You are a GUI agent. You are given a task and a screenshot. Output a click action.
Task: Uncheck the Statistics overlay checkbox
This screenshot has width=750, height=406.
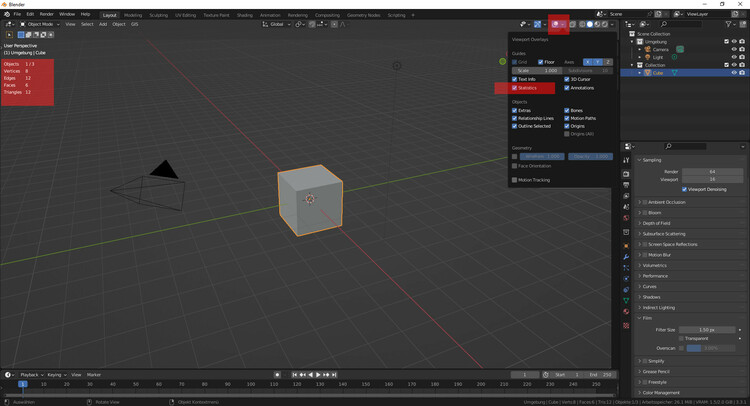pyautogui.click(x=515, y=88)
